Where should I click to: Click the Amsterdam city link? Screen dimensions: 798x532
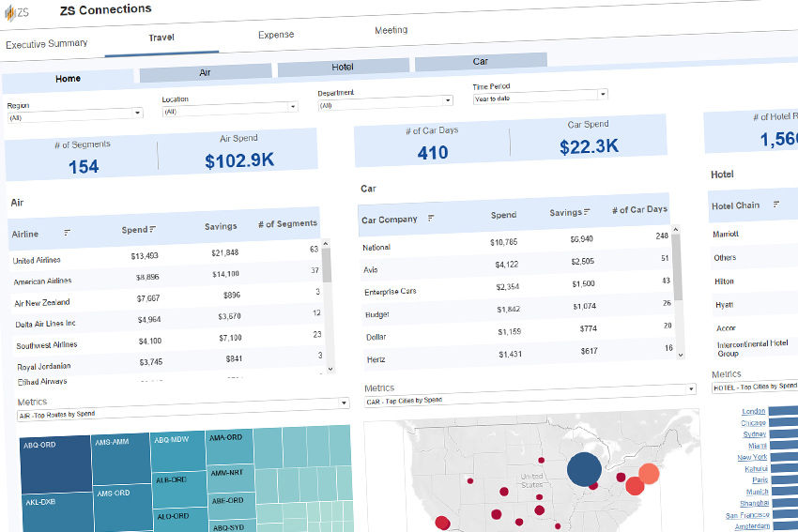pyautogui.click(x=752, y=525)
